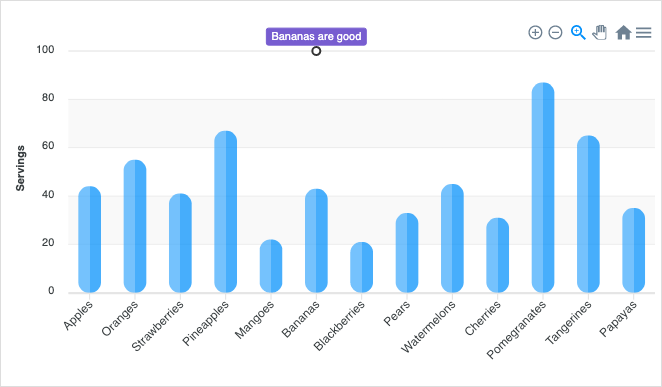Select the Papayas bar
Image resolution: width=662 pixels, height=387 pixels.
point(633,250)
